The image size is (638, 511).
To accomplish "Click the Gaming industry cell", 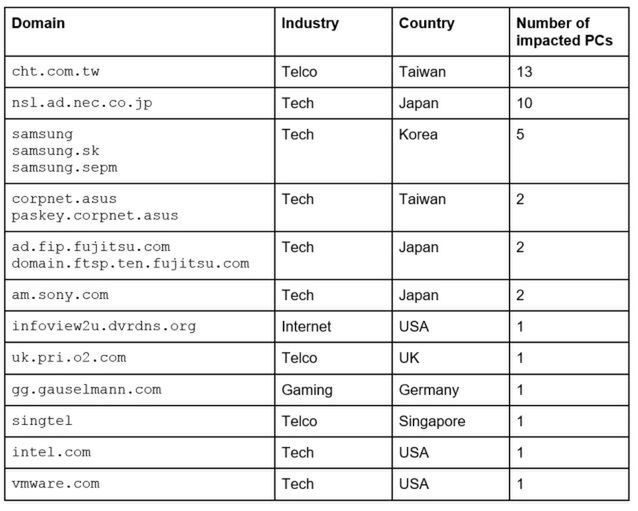I will coord(306,390).
